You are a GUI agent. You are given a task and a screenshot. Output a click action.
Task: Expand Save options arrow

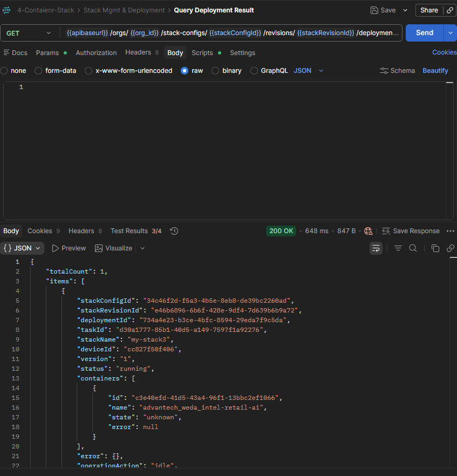pyautogui.click(x=405, y=10)
